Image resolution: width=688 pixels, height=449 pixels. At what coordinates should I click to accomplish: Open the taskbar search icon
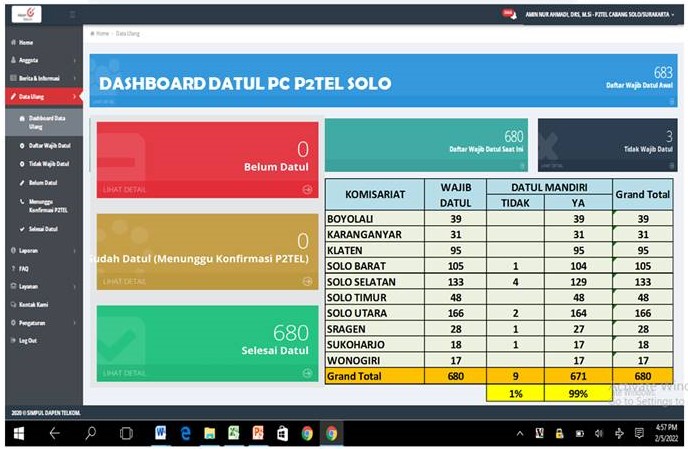(x=90, y=434)
